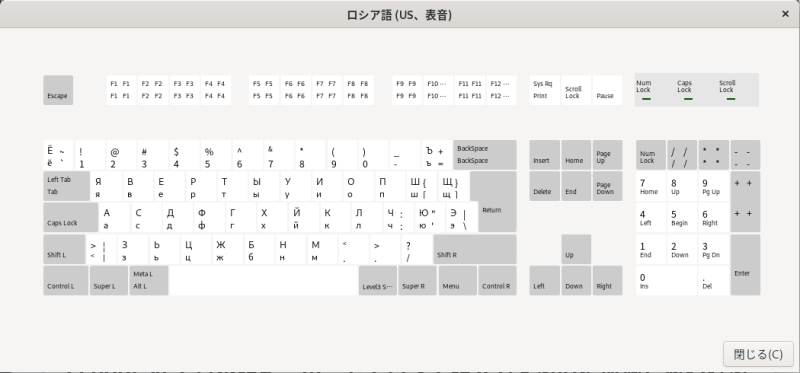Click the Caps Lock key

pos(70,217)
